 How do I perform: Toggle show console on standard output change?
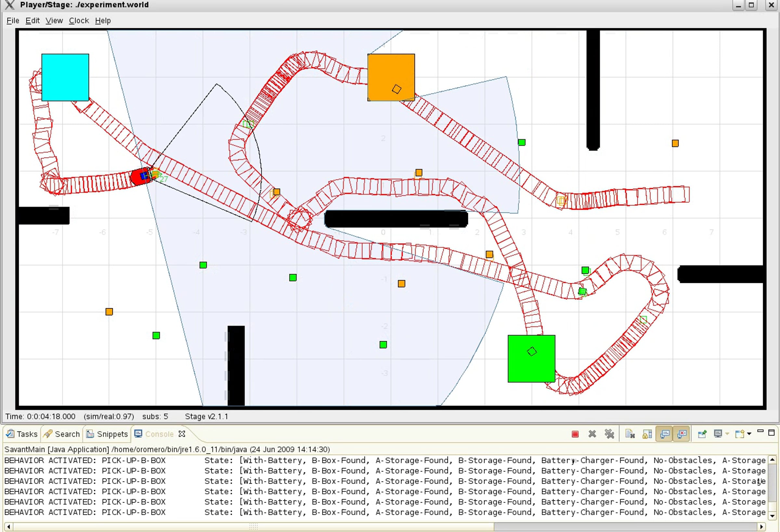coord(664,434)
